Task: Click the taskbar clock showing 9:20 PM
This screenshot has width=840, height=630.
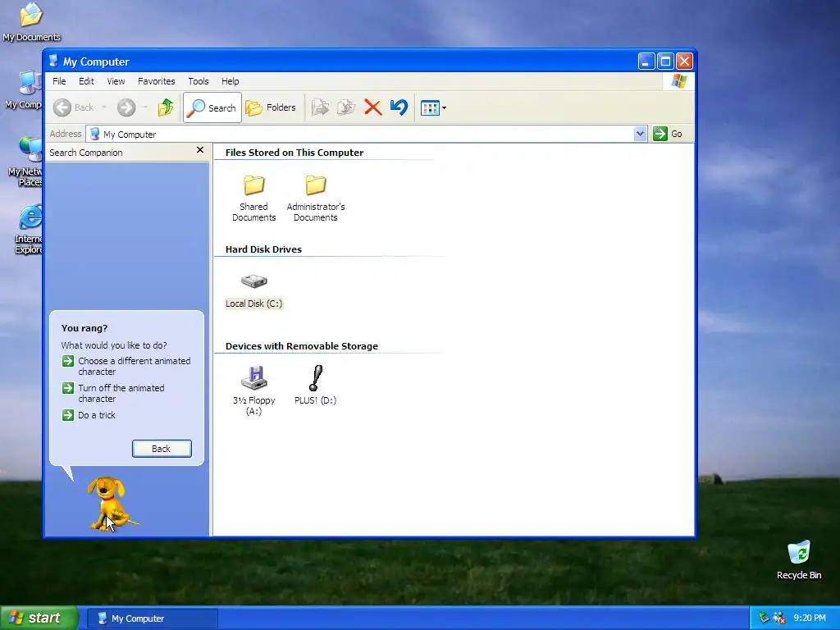Action: (810, 618)
